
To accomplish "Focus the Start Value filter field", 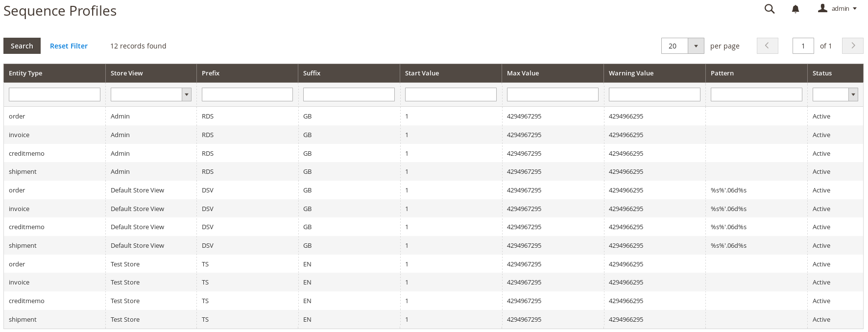I will pyautogui.click(x=451, y=95).
